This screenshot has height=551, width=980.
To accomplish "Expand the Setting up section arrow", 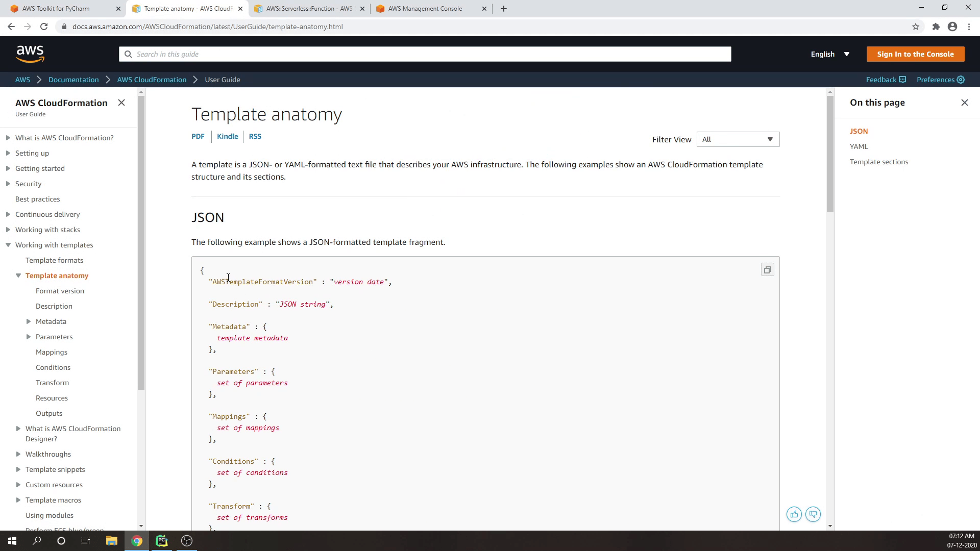I will click(8, 153).
